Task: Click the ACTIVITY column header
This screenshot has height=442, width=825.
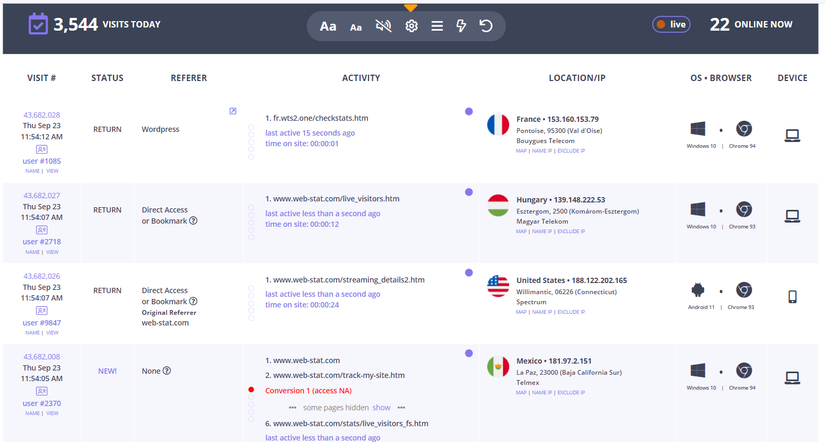Action: pos(361,78)
